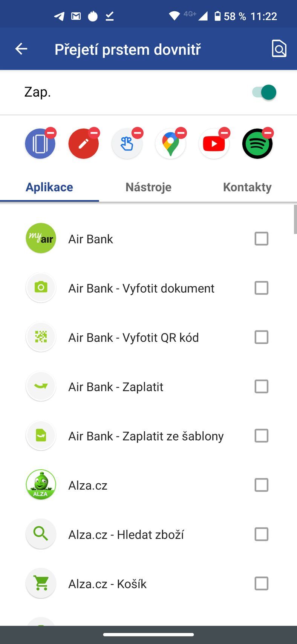Tap the back arrow icon
The width and height of the screenshot is (297, 644).
point(21,49)
